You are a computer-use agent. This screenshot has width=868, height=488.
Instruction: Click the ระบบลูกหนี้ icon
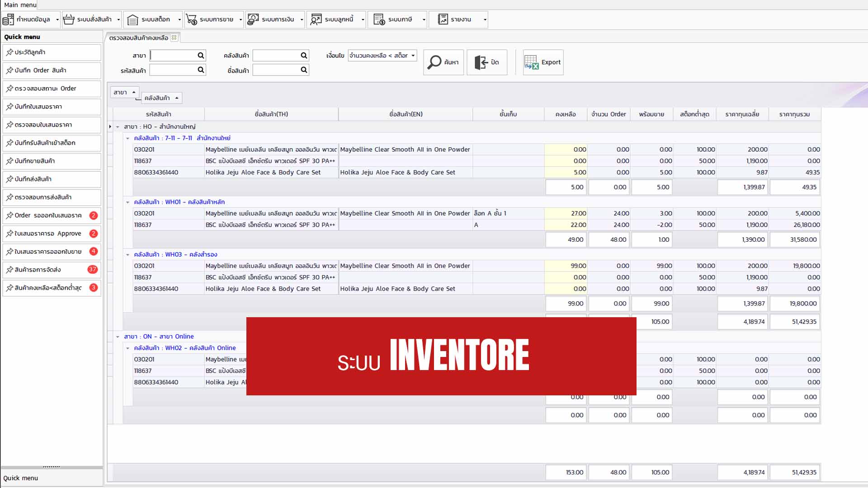click(316, 19)
